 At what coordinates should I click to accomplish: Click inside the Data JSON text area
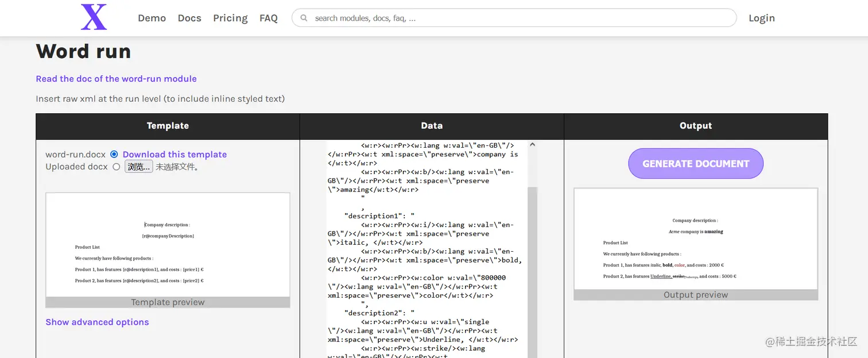click(427, 249)
